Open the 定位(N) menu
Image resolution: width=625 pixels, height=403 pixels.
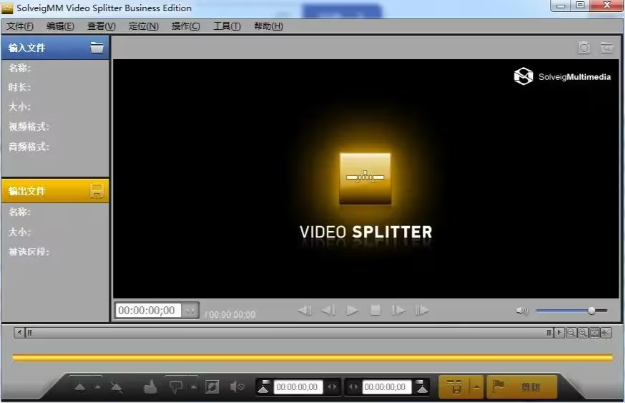click(143, 26)
